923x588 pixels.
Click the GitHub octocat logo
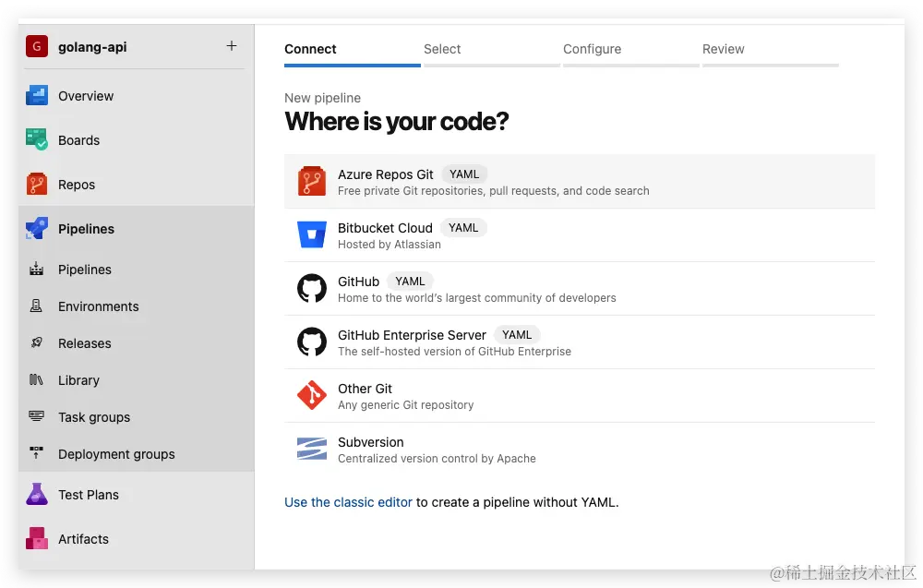[x=311, y=288]
